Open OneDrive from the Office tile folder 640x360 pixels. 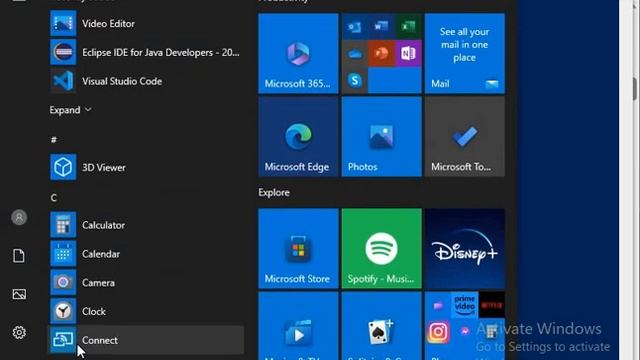(355, 53)
